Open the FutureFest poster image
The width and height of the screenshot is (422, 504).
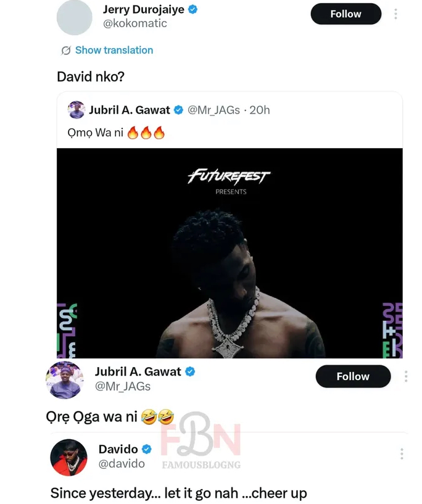coord(230,253)
